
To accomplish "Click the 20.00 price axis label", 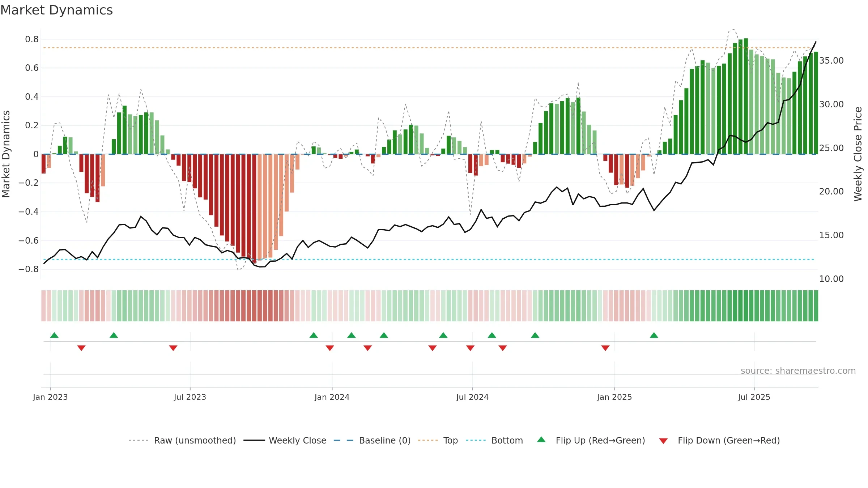I will [831, 191].
